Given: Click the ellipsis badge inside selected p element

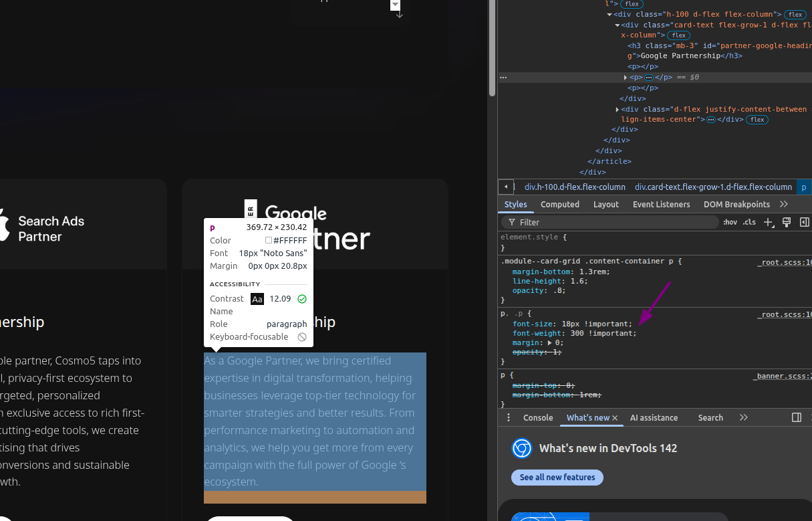Looking at the screenshot, I should coord(648,78).
